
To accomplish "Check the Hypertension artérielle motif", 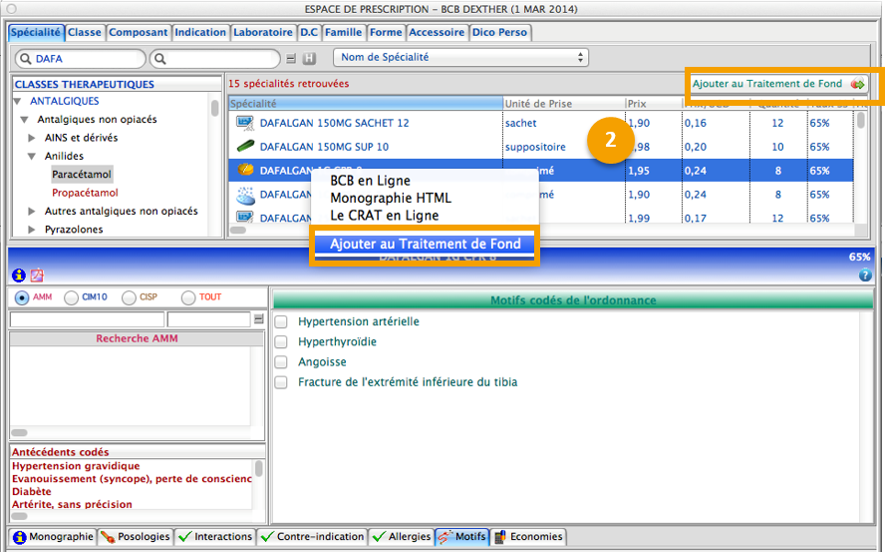I will (281, 322).
